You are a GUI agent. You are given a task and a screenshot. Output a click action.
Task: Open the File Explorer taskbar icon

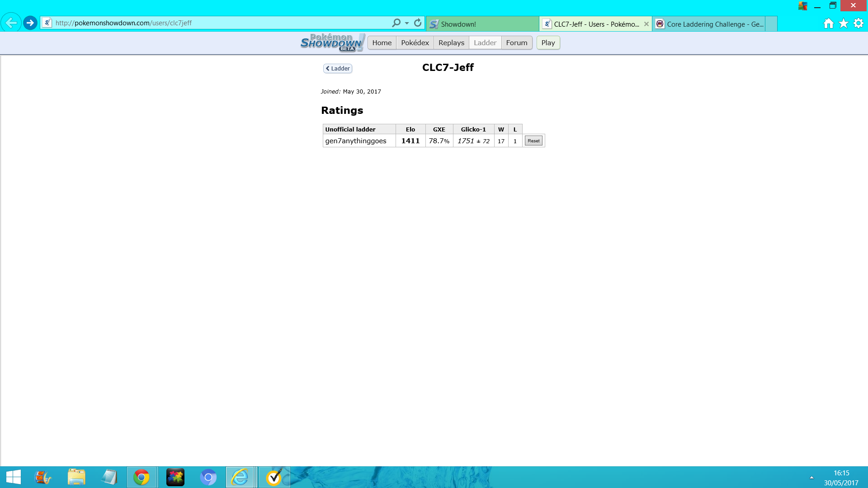coord(76,477)
